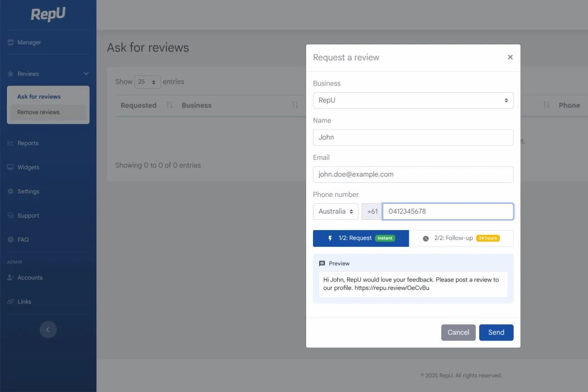Click the Email field with john.doe@example.com
588x392 pixels.
(x=413, y=174)
